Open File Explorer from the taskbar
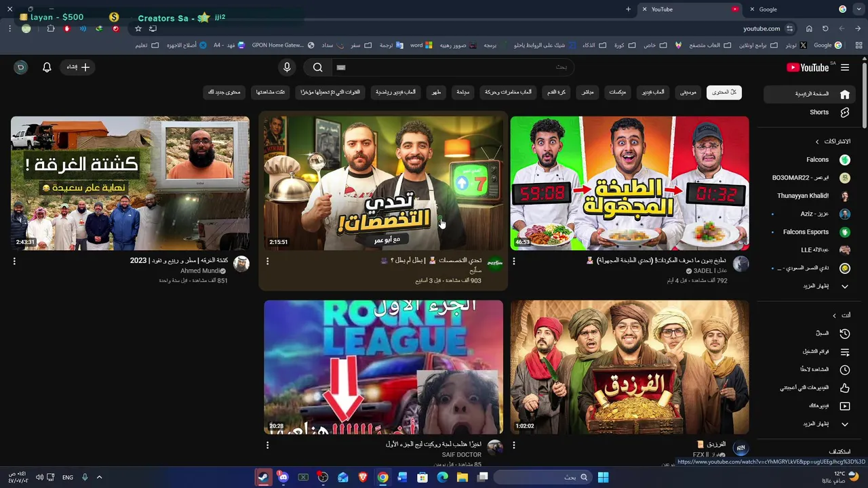Screen dimensions: 868x488 pyautogui.click(x=462, y=477)
